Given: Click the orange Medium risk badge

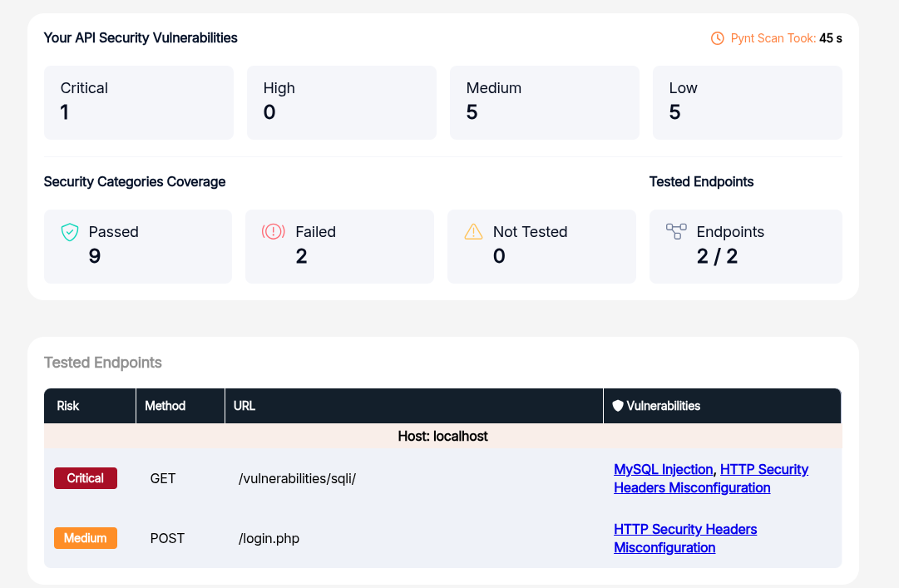Looking at the screenshot, I should 86,538.
